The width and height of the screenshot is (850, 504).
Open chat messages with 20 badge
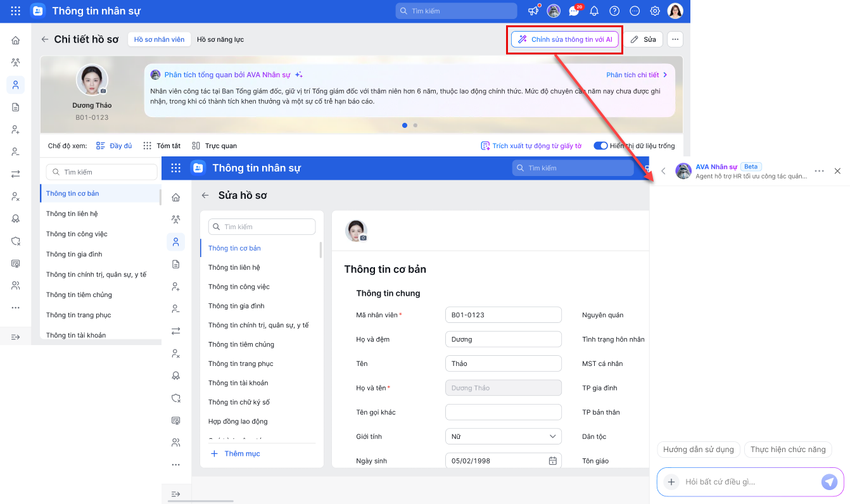tap(574, 11)
